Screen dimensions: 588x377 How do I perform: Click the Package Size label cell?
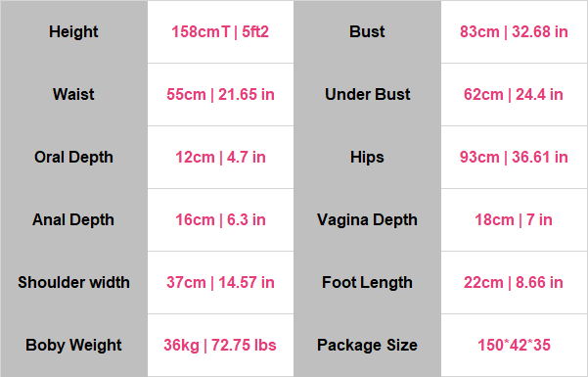367,345
